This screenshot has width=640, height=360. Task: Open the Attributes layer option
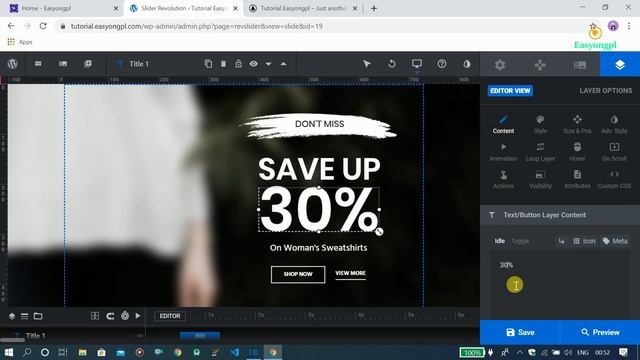pos(577,180)
